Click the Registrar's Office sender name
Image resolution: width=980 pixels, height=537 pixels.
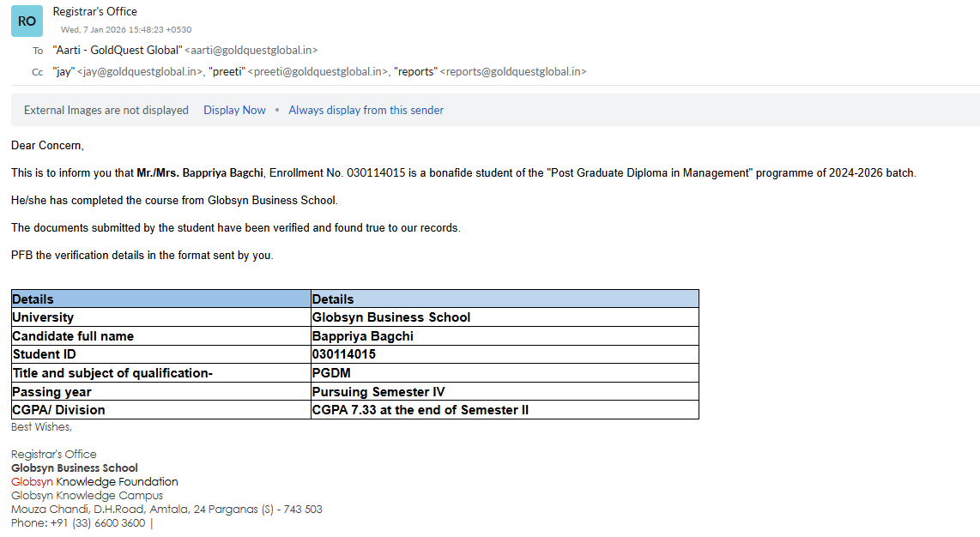pyautogui.click(x=94, y=11)
